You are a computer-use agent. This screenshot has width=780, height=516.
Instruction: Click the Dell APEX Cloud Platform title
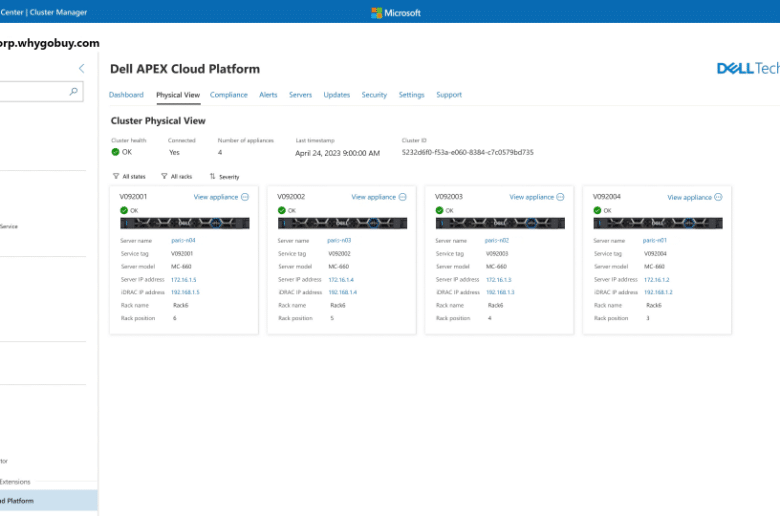185,69
